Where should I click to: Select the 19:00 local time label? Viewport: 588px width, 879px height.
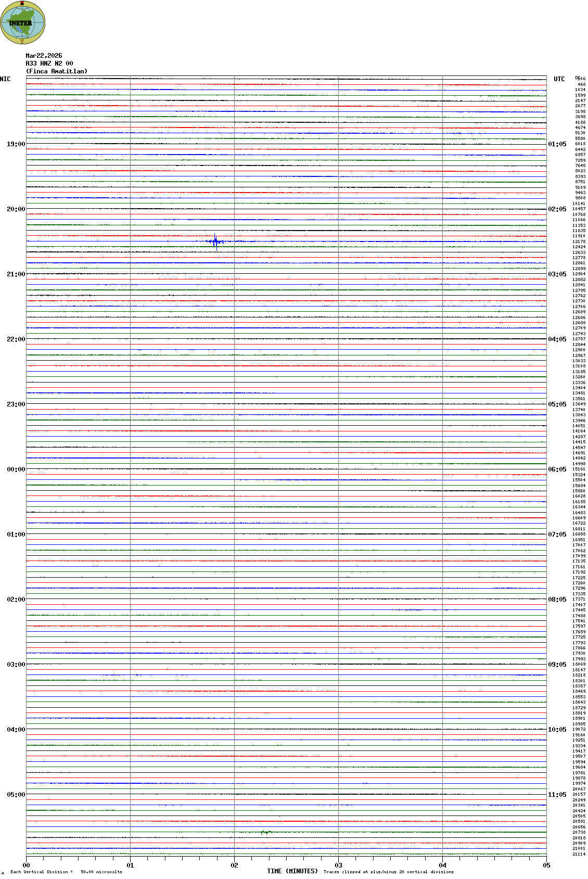pos(16,144)
